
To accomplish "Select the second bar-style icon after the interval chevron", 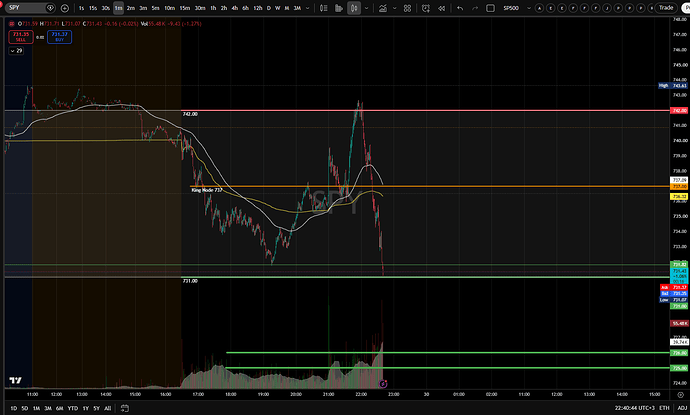I will click(339, 8).
